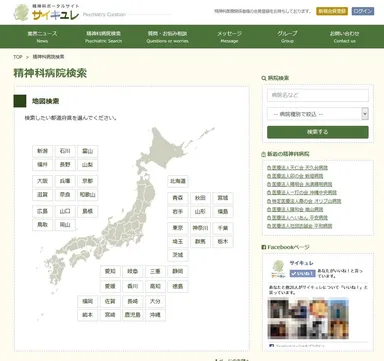Select 栃木 prefecture button
Viewport: 384px width, 361px height.
pos(223,242)
